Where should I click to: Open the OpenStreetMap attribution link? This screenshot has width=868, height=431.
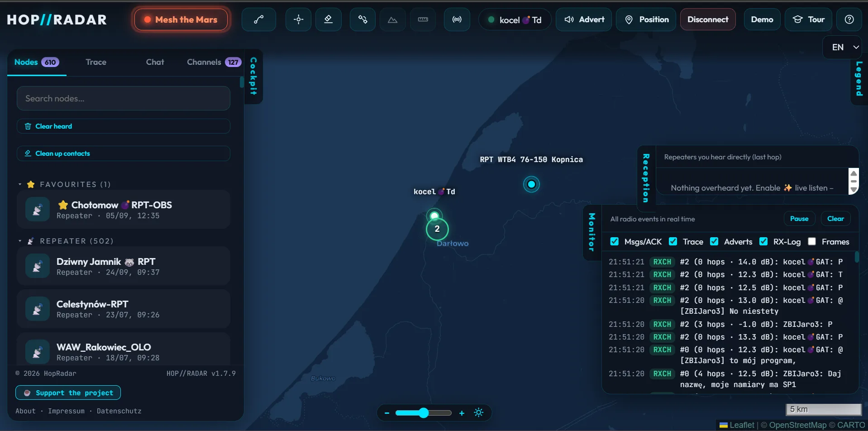point(798,425)
